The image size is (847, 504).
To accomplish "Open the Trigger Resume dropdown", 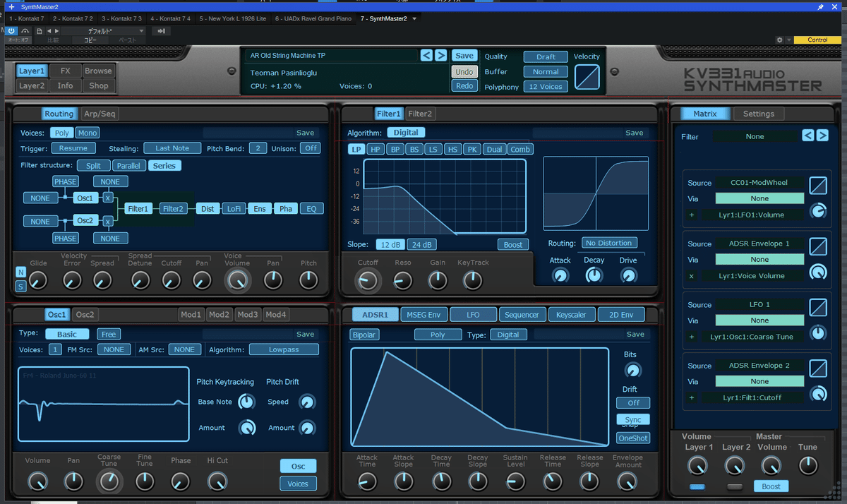I will 73,148.
